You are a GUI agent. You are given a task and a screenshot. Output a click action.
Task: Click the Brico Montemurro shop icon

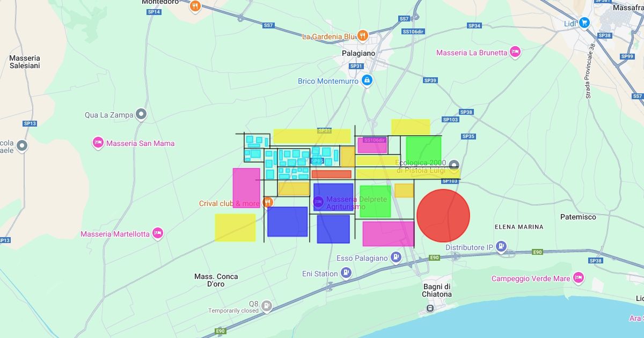(367, 81)
